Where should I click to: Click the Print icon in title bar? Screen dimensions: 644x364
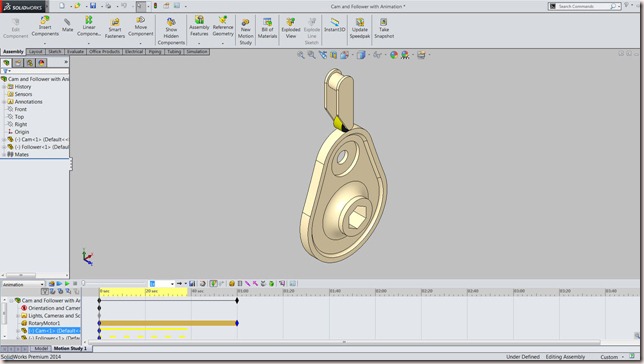tap(108, 6)
